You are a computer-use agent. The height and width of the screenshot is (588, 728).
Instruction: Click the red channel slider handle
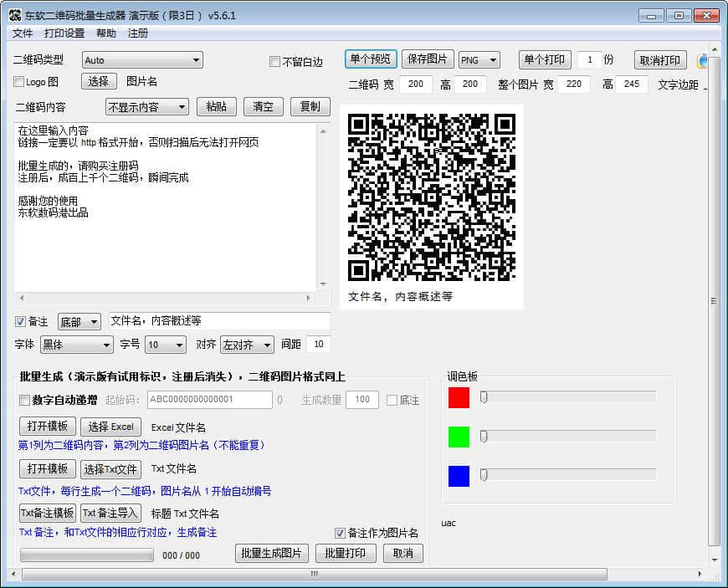click(x=484, y=397)
